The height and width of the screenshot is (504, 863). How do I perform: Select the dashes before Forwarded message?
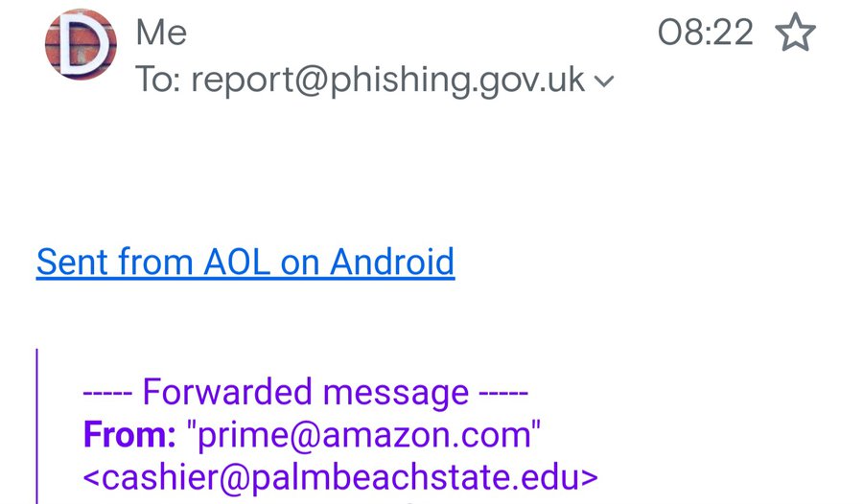(x=107, y=394)
